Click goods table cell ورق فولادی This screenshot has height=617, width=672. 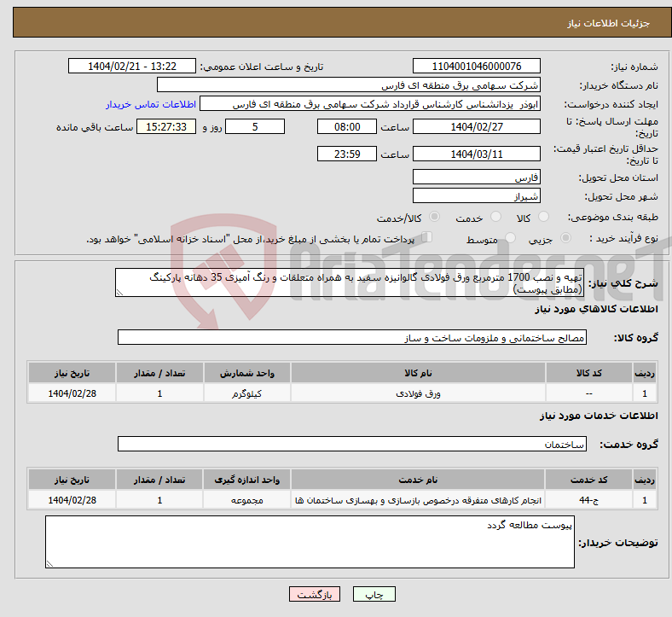pos(418,393)
